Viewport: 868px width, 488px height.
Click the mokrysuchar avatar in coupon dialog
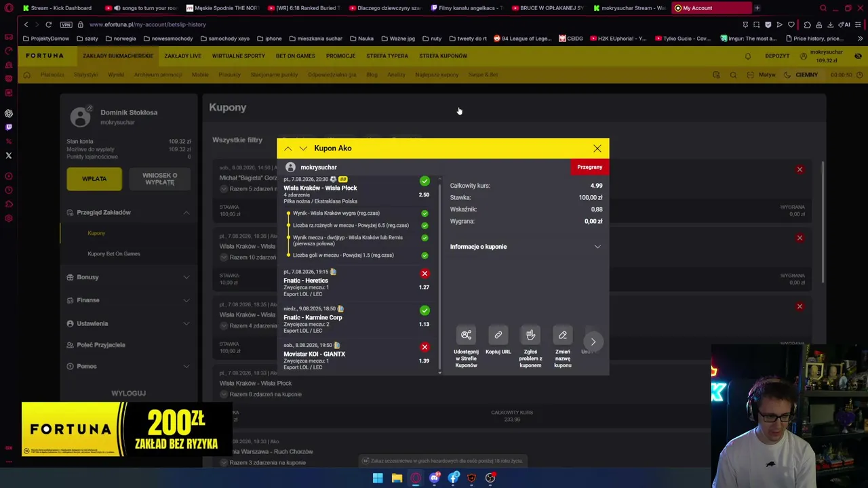point(290,167)
